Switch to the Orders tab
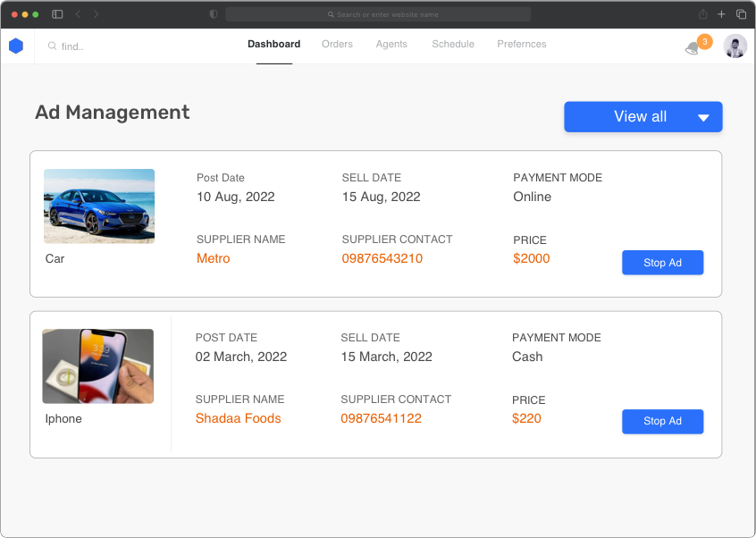This screenshot has height=538, width=756. click(x=337, y=45)
